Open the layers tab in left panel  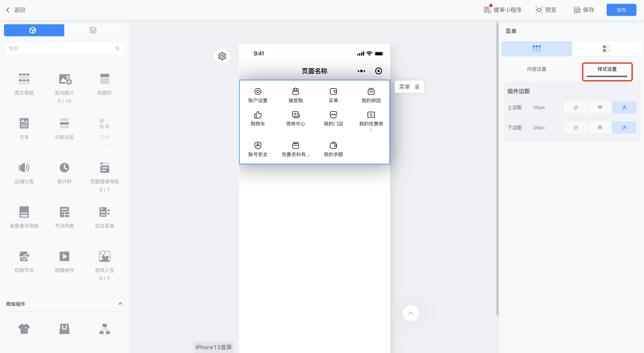[94, 30]
